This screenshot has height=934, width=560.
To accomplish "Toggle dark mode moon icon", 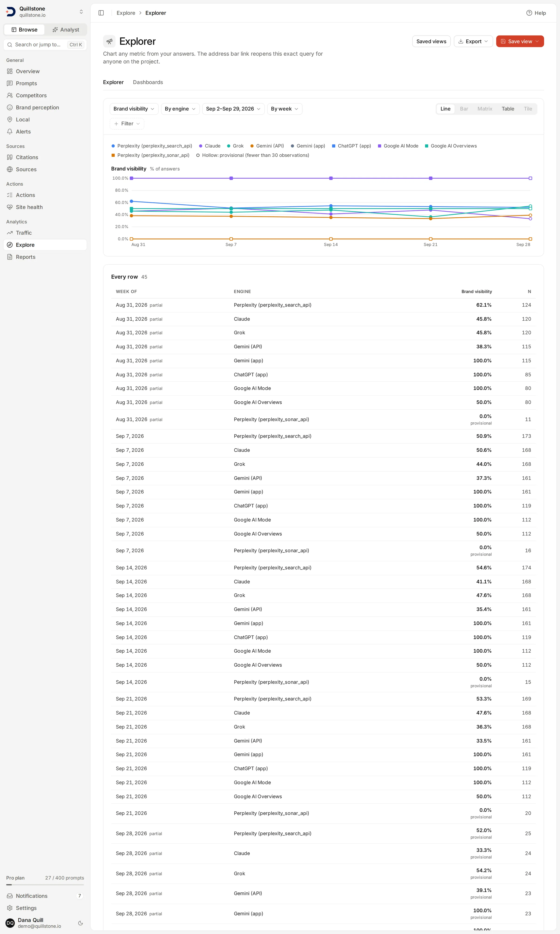I will pyautogui.click(x=80, y=923).
